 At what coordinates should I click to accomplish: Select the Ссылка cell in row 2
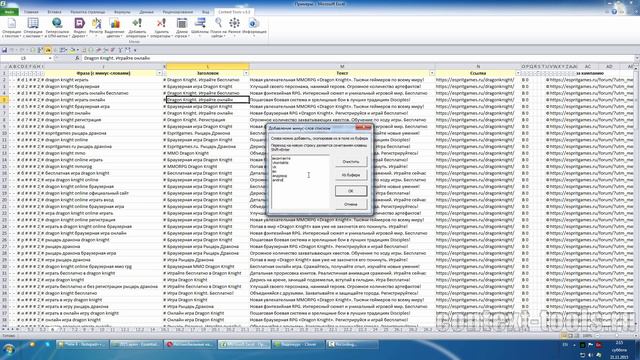coord(478,80)
